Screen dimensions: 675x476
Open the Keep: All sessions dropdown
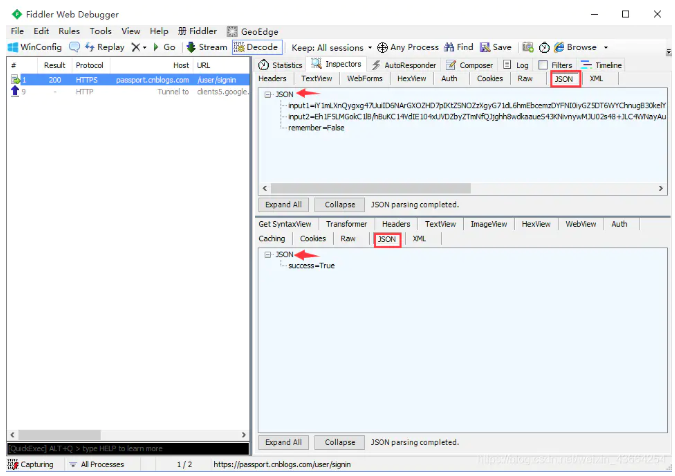331,47
